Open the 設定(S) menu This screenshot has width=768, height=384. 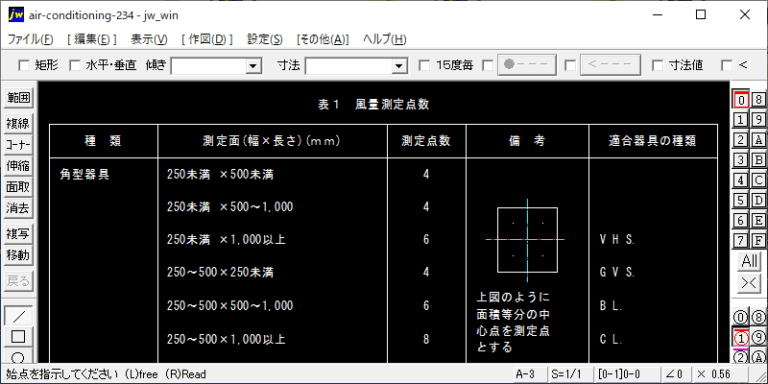tap(264, 40)
